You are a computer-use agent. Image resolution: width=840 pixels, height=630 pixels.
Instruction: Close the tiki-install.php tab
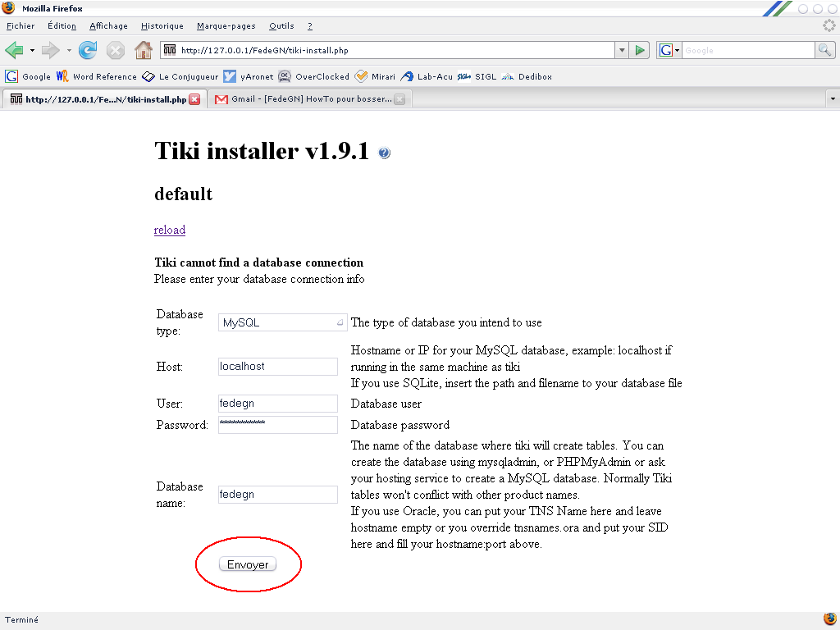(x=194, y=99)
